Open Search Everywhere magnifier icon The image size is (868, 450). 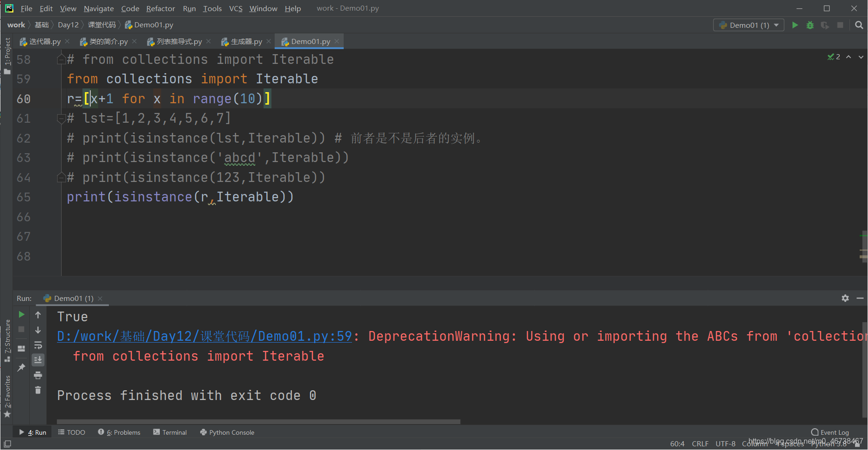[x=859, y=25]
